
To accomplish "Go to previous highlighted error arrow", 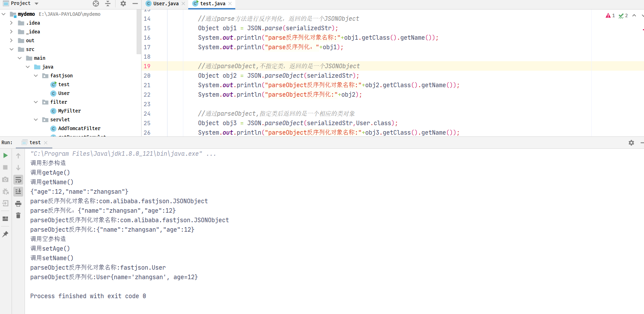I will (634, 15).
